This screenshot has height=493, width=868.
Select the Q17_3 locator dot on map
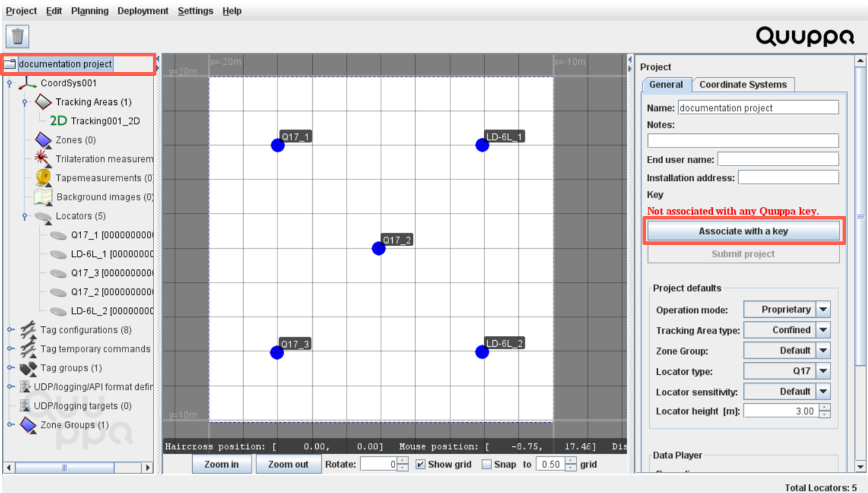[x=277, y=353]
